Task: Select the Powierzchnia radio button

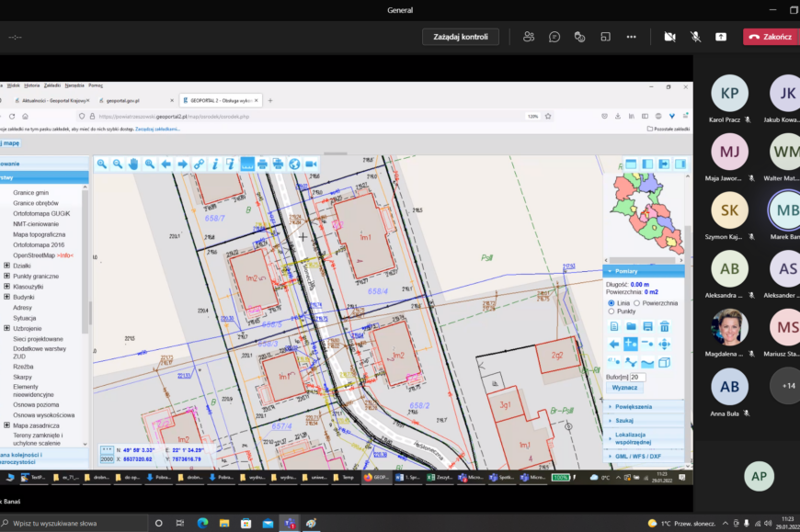Action: (636, 303)
